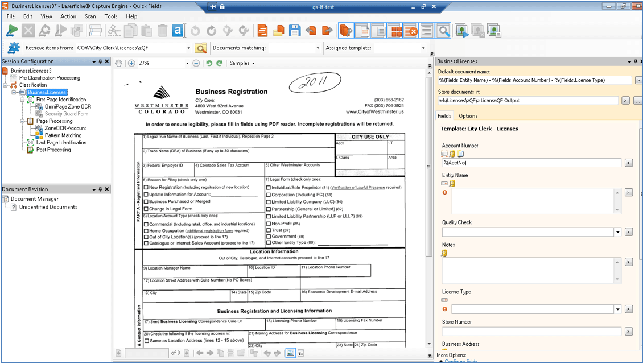643x364 pixels.
Task: Select Pattern Matching in the tree
Action: click(63, 135)
